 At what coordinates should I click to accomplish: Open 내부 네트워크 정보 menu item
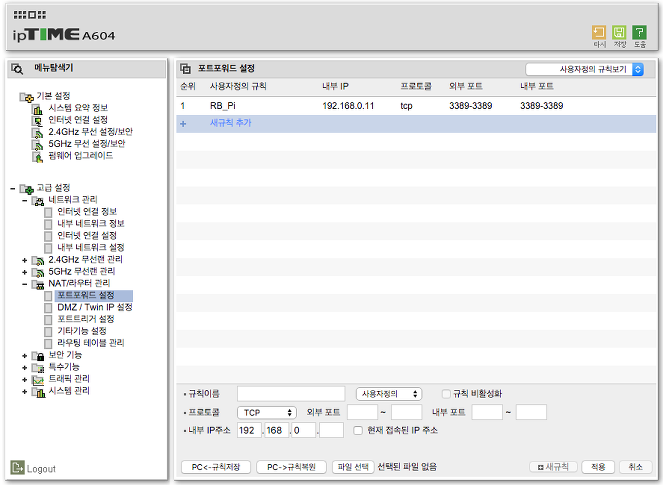(91, 223)
